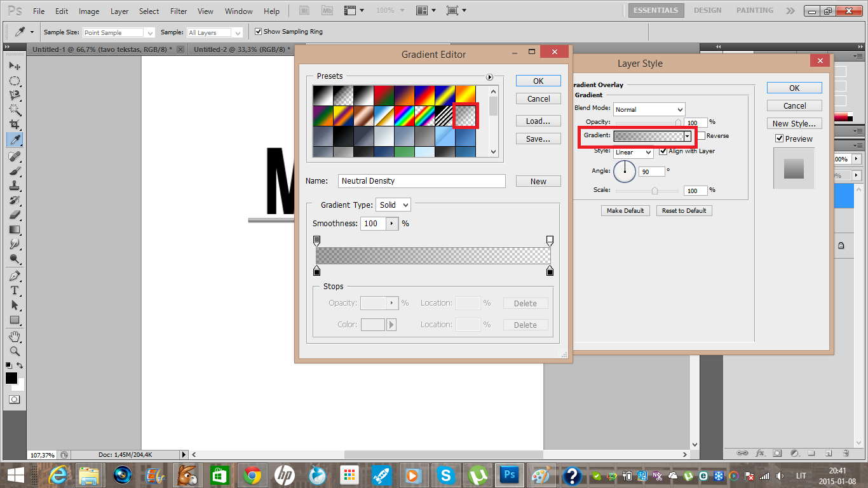Set angle using the Angle dial
This screenshot has height=488, width=868.
625,170
